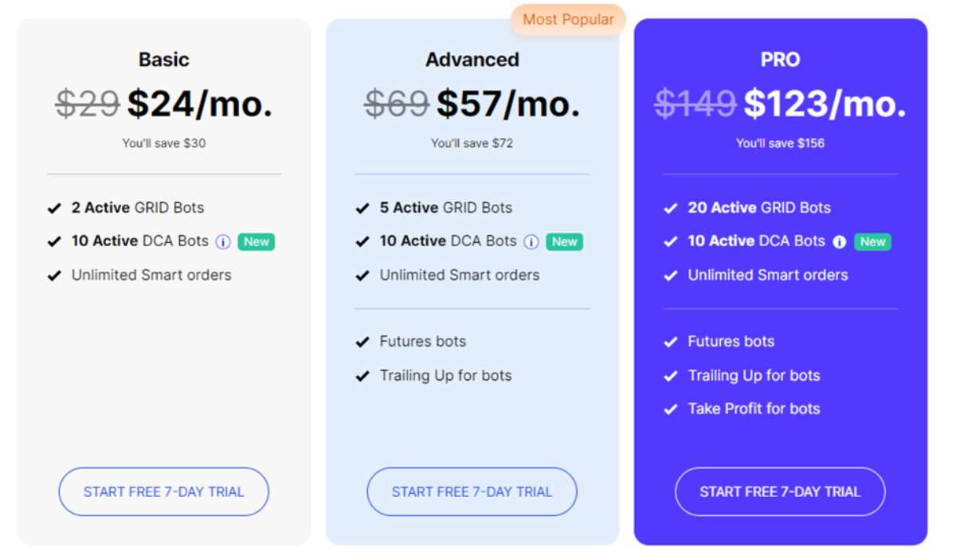Click the New badge in Advanced plan

point(564,242)
